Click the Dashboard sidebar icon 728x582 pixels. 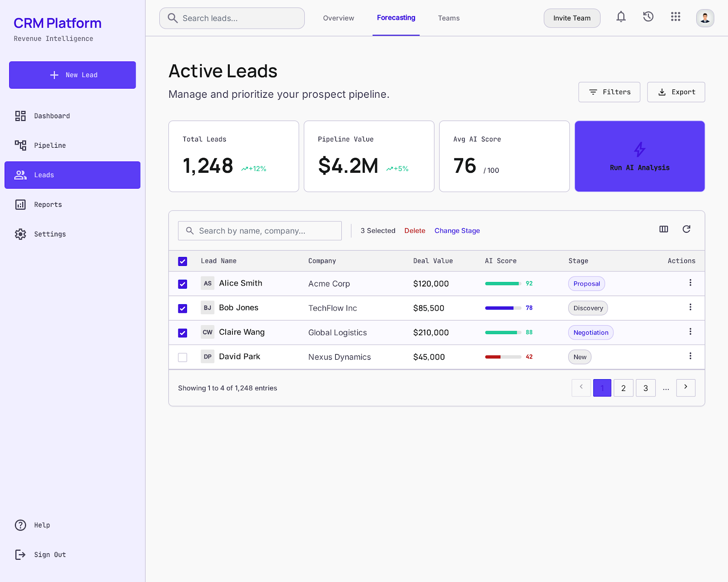(20, 116)
